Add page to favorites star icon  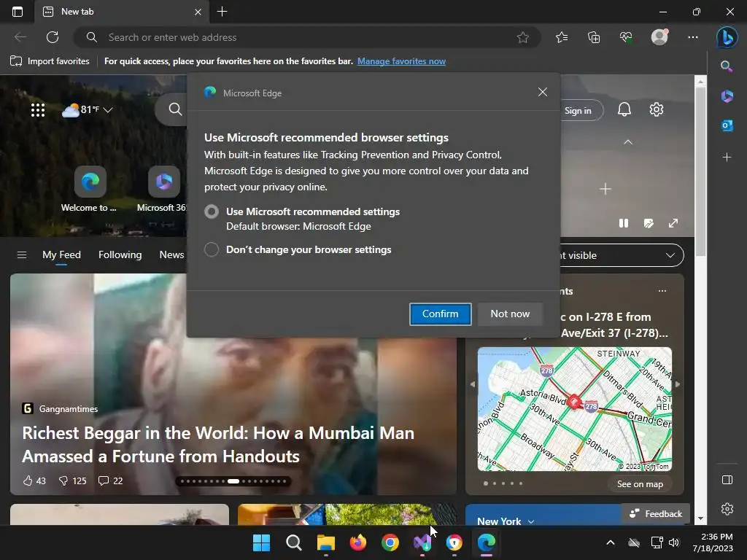click(x=522, y=37)
